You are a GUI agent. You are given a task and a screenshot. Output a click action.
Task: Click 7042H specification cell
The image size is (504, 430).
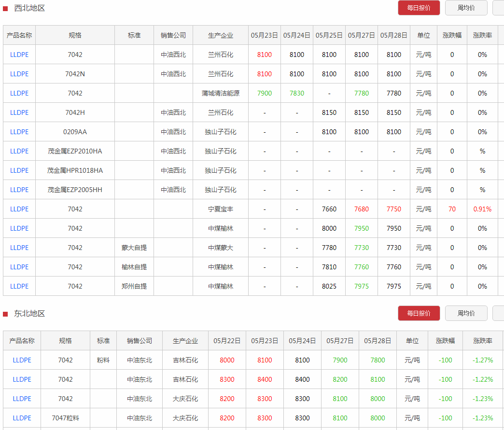coord(75,112)
